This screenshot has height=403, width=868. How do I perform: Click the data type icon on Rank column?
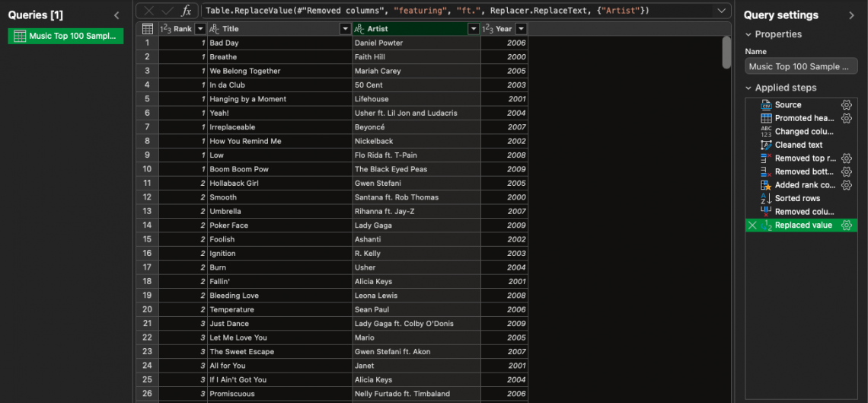pos(165,29)
